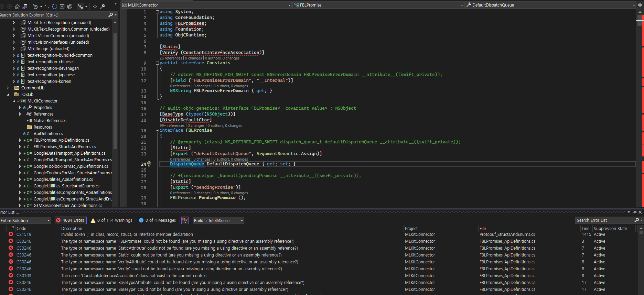
Task: Click the CS0103 error code link
Action: point(24,276)
